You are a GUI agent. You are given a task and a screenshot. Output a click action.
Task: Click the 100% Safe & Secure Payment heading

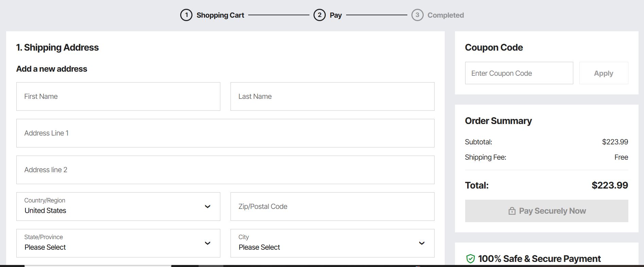[x=539, y=259]
